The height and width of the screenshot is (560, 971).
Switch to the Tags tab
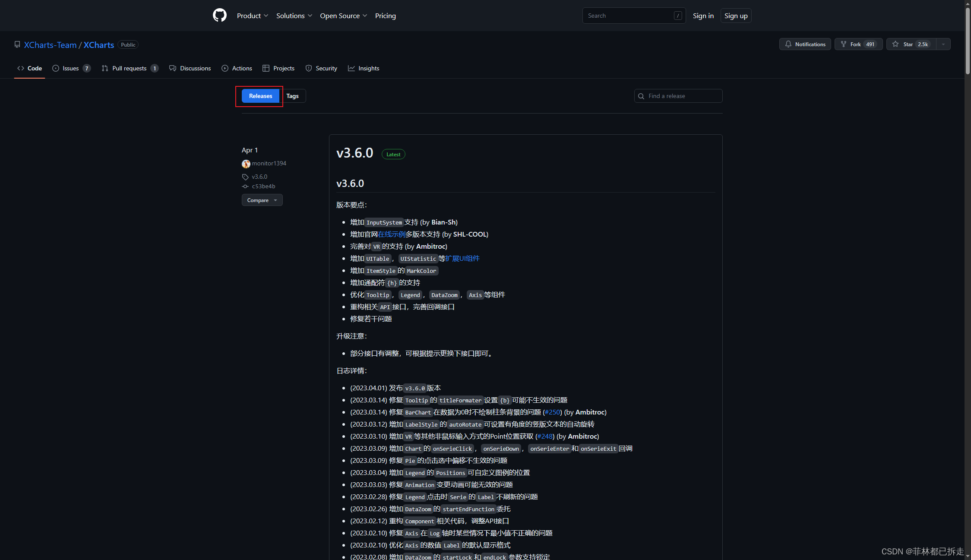293,96
